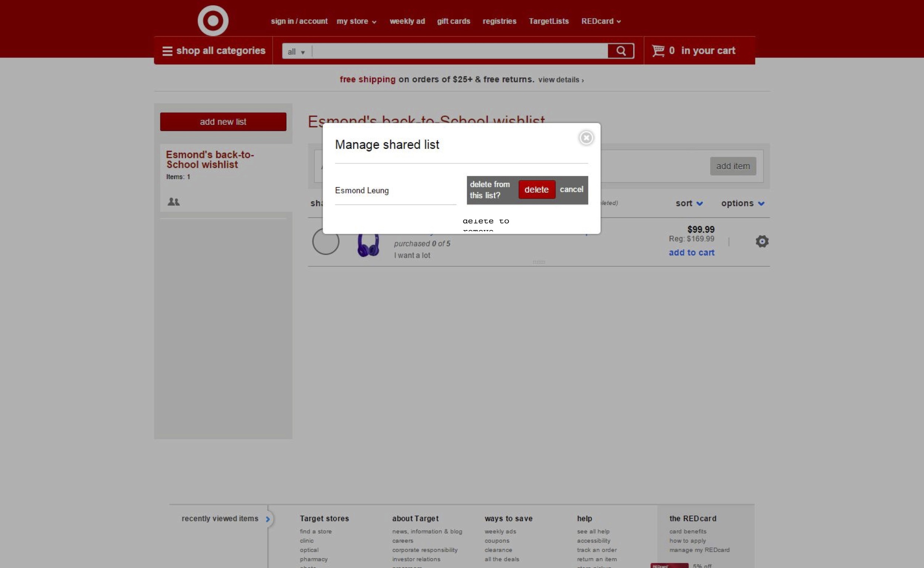Image resolution: width=924 pixels, height=568 pixels.
Task: Click the add item button
Action: 733,166
